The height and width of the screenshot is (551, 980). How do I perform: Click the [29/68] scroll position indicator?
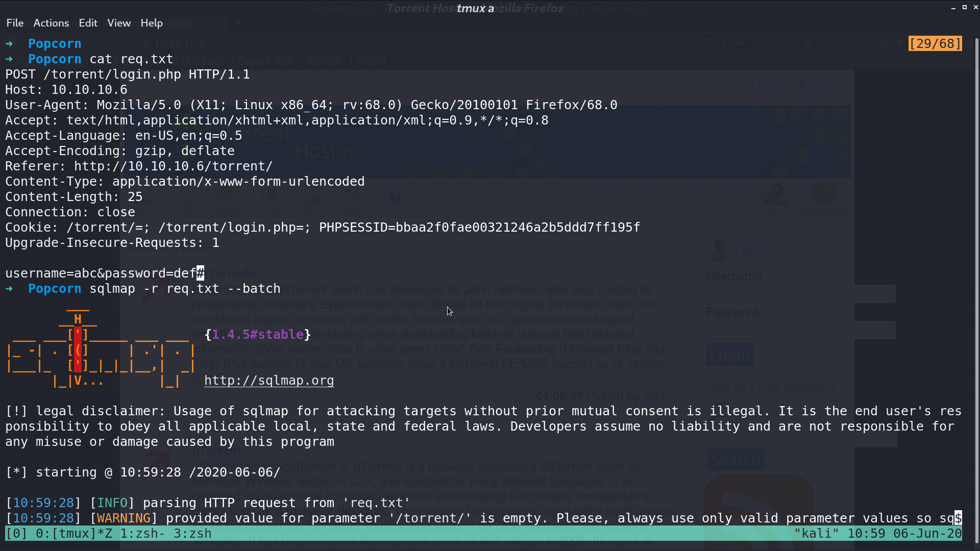click(935, 43)
